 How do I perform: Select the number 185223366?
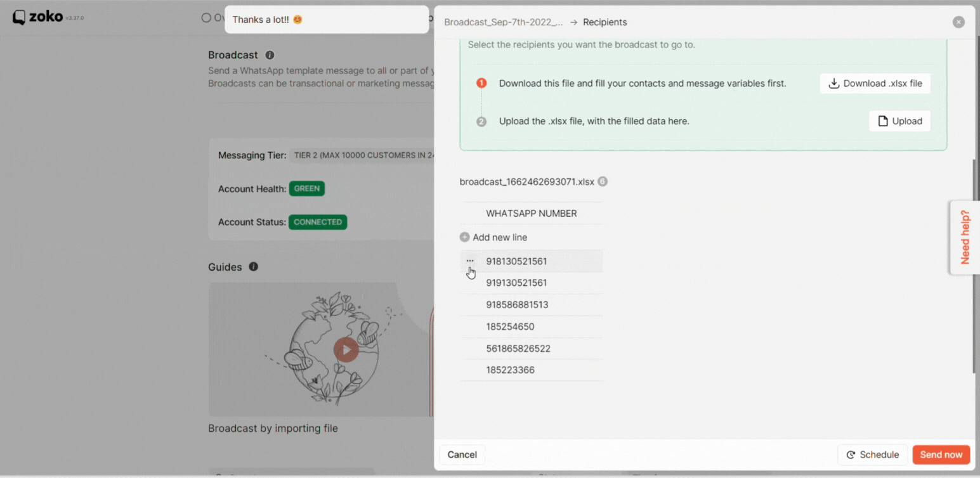pos(511,370)
